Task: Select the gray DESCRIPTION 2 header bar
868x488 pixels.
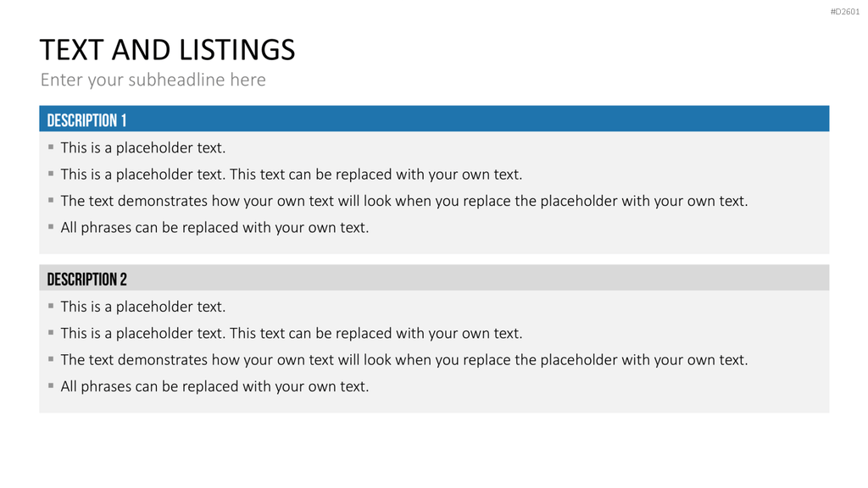Action: pyautogui.click(x=434, y=277)
